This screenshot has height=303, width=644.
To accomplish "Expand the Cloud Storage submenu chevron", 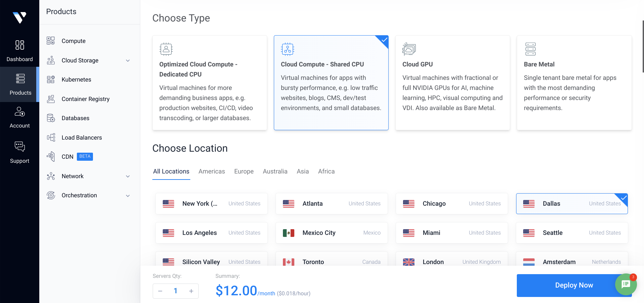I will (128, 61).
